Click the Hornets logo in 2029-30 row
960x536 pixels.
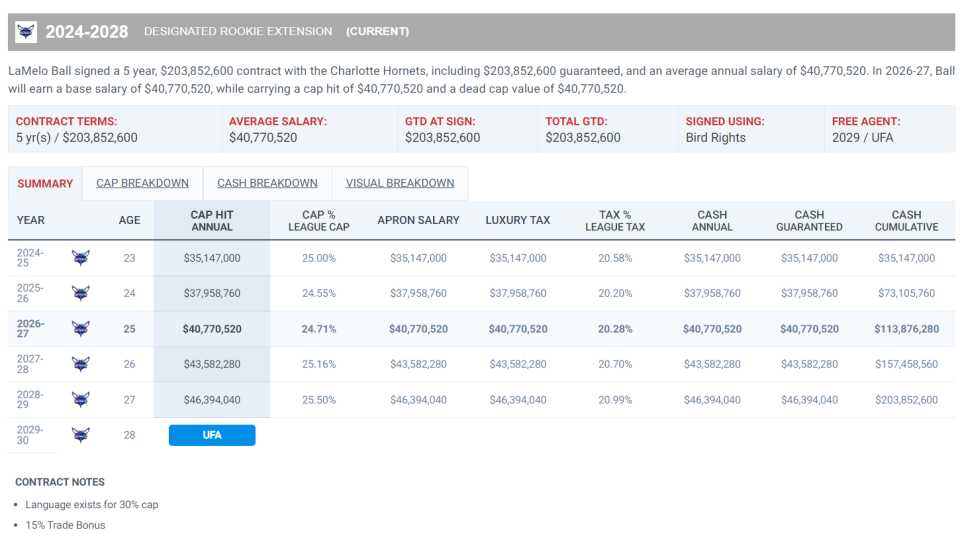tap(80, 435)
